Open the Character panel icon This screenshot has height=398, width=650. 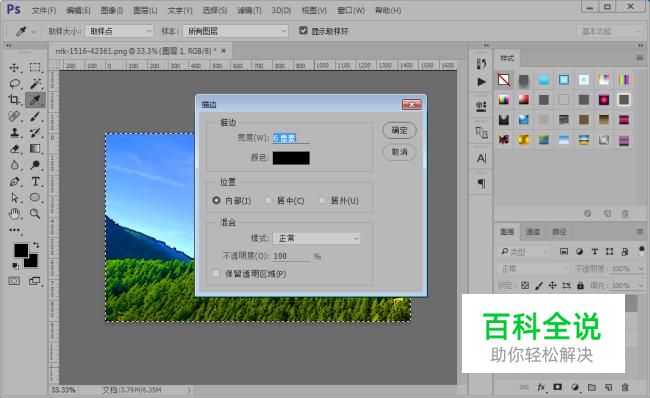point(481,158)
